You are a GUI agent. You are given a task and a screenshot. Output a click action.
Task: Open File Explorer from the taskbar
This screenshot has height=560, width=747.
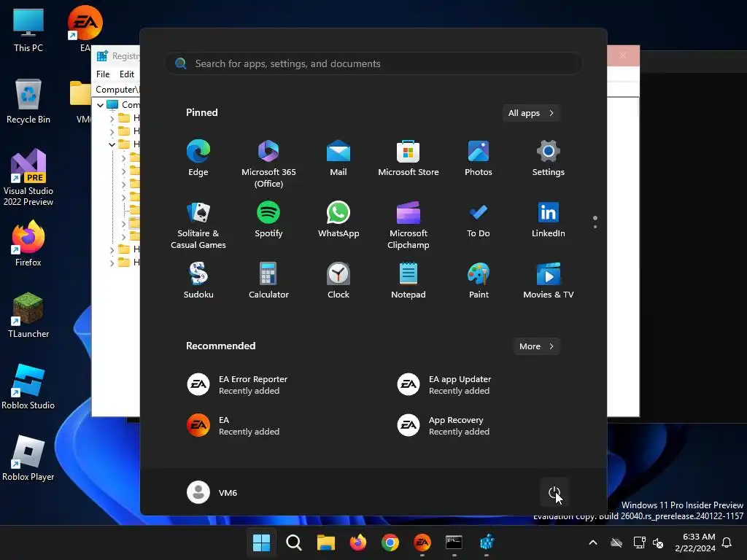click(x=326, y=542)
